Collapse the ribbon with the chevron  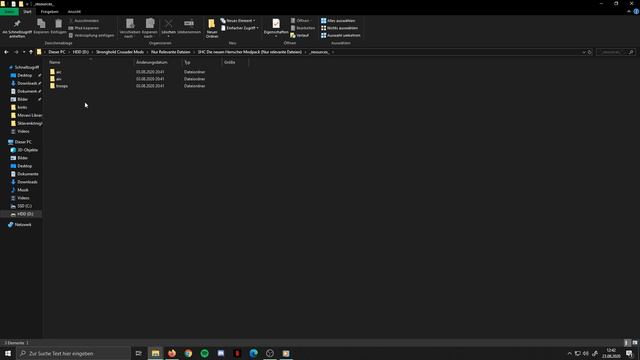coord(629,11)
